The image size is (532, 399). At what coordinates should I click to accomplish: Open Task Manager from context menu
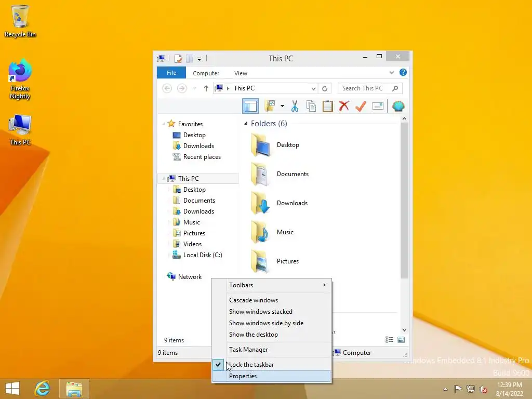(271, 350)
